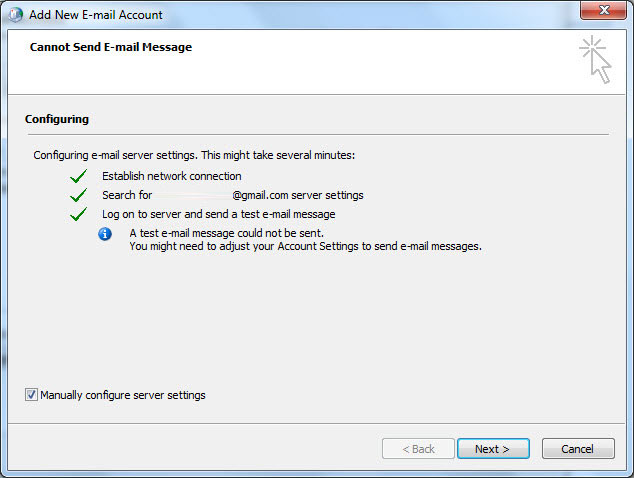The width and height of the screenshot is (634, 478).
Task: Click the Cannot Send E-mail Message heading
Action: (x=111, y=47)
